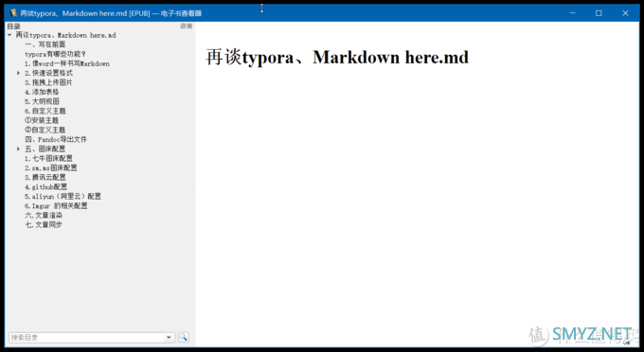Select entry 6.自定义主题

click(x=45, y=111)
